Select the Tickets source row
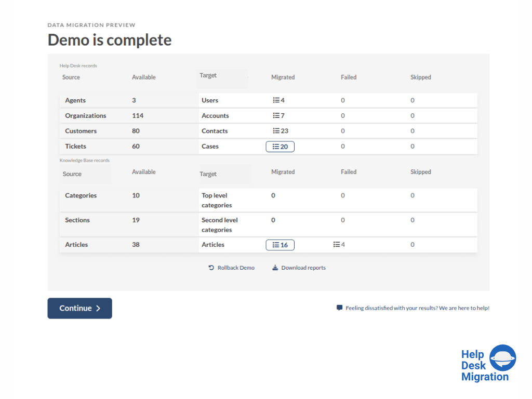532x399 pixels. tap(76, 147)
